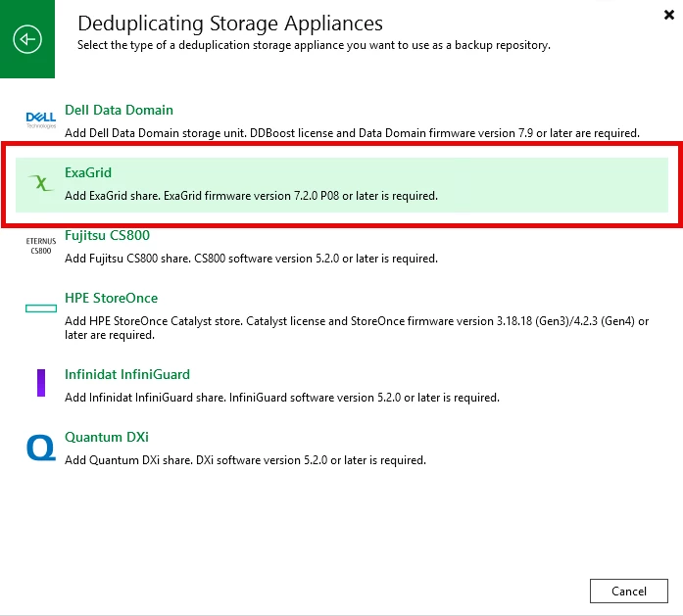Click the blue Quantum Q logo
This screenshot has width=683, height=616.
(41, 448)
